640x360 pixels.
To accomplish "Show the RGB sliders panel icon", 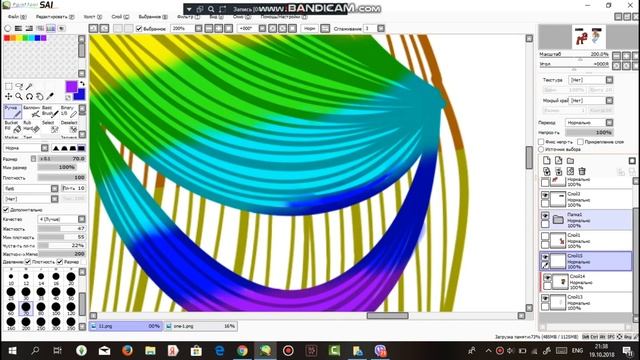I will 18,28.
